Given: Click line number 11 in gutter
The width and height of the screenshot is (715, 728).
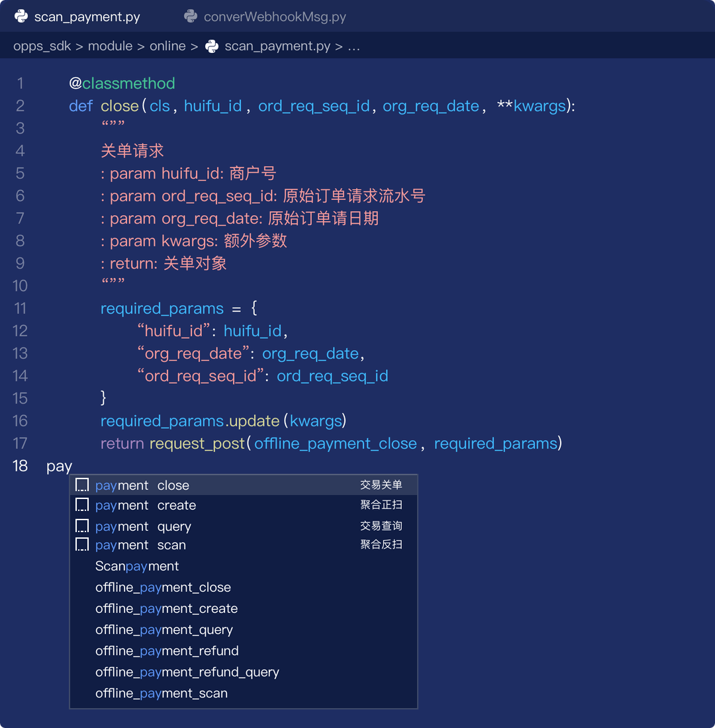Looking at the screenshot, I should pos(21,308).
